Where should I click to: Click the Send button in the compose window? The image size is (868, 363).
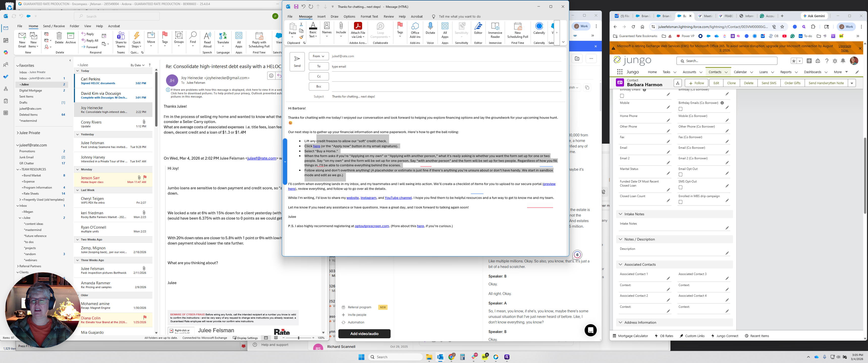[297, 61]
